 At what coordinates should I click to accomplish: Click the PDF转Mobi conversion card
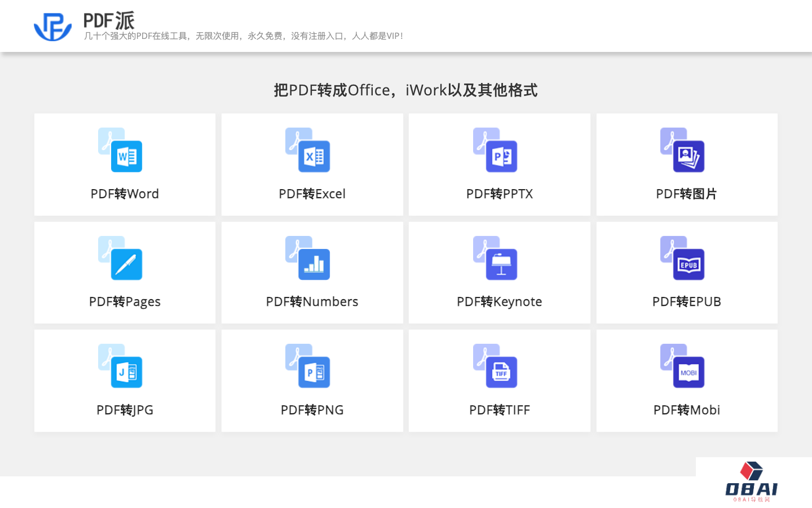[687, 380]
